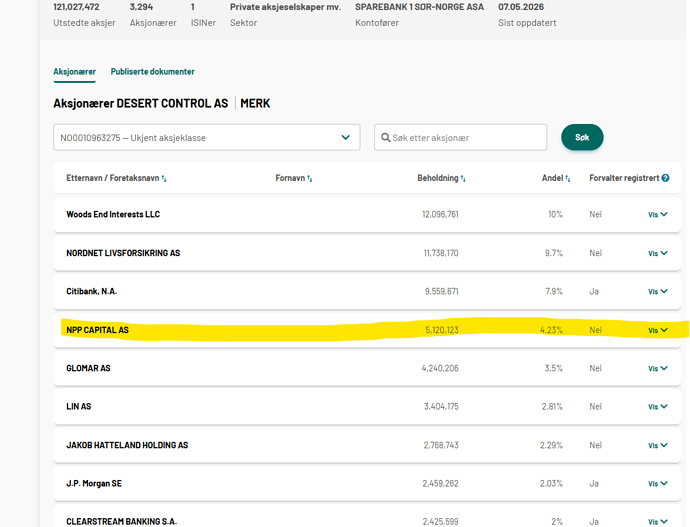The image size is (690, 527).
Task: Select the Citibank, N.A. name
Action: coord(92,292)
